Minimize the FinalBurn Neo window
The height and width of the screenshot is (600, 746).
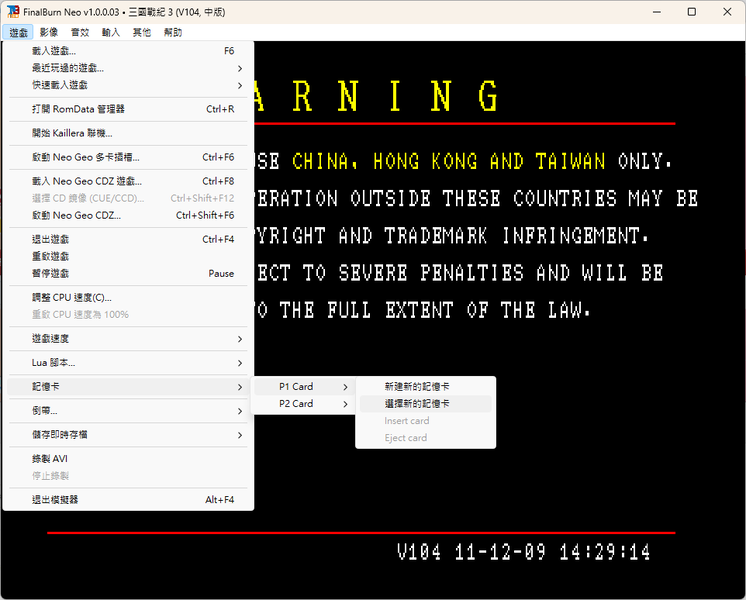pos(657,12)
